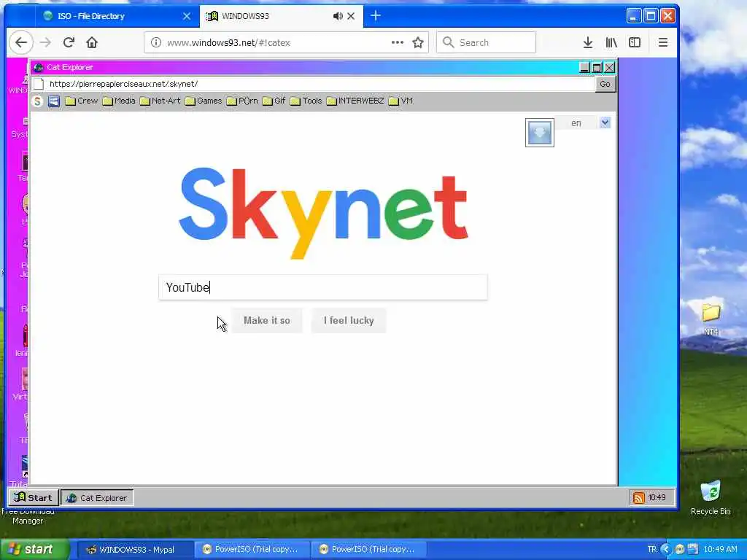747x560 pixels.
Task: Select the second PowerISO taskbar button
Action: 369,550
